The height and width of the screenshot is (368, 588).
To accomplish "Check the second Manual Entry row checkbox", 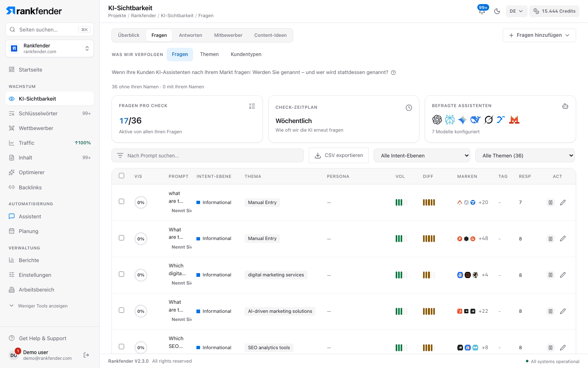I will pos(121,238).
